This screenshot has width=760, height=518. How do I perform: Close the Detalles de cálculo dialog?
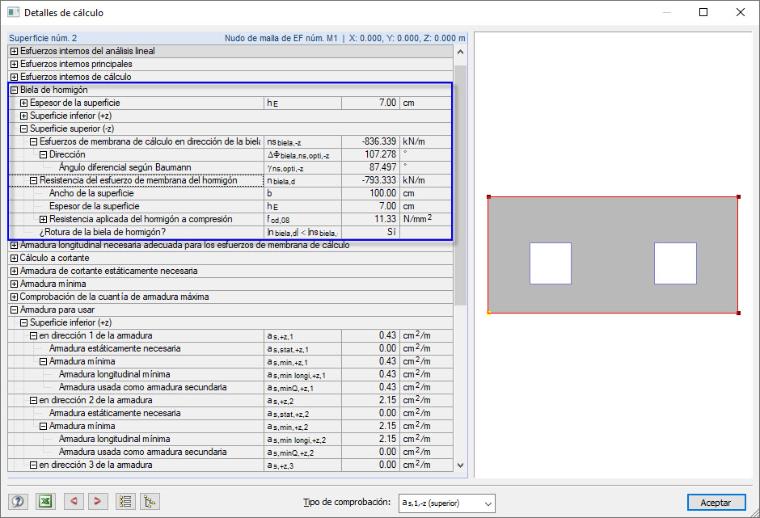[741, 12]
